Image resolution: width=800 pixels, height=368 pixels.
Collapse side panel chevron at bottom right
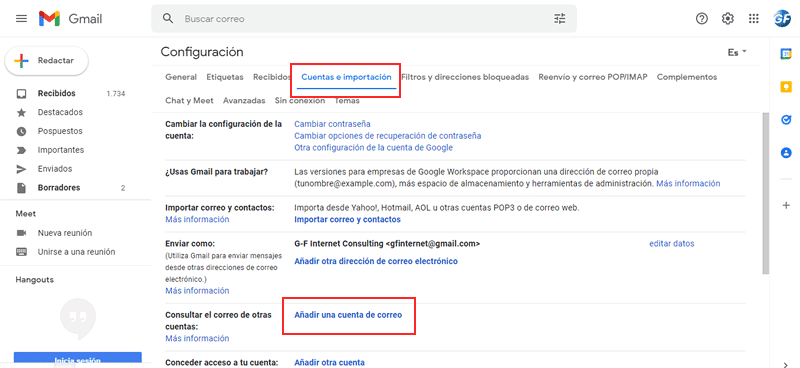click(x=786, y=364)
